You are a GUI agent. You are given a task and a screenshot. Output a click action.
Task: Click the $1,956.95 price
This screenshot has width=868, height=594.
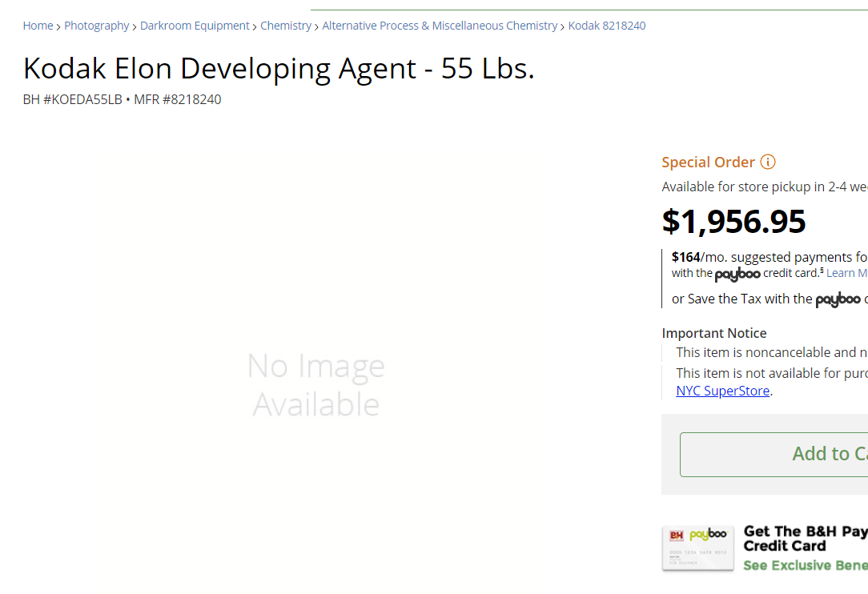[x=733, y=222]
